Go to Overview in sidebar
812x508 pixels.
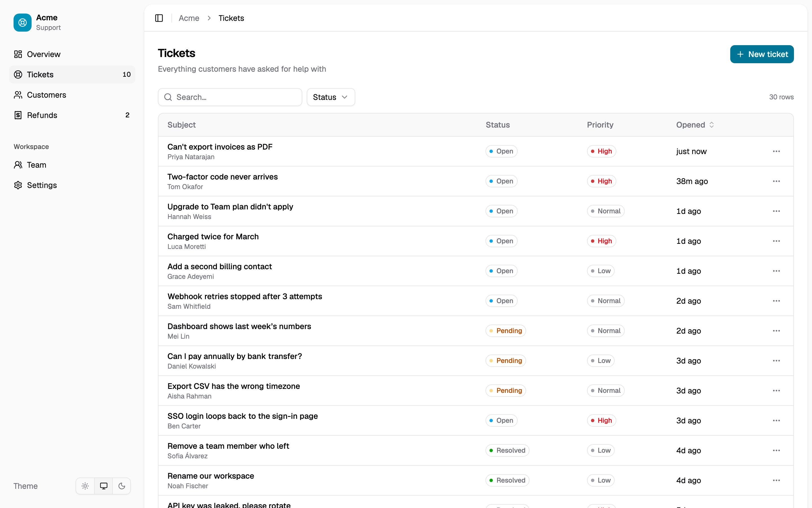pyautogui.click(x=72, y=54)
